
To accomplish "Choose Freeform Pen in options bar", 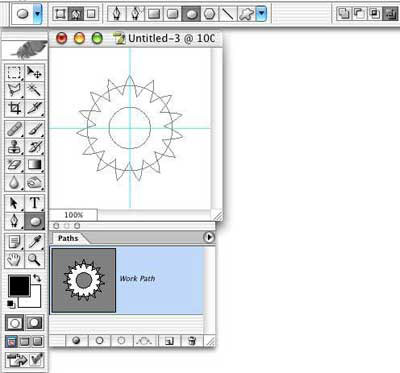I will [x=136, y=14].
